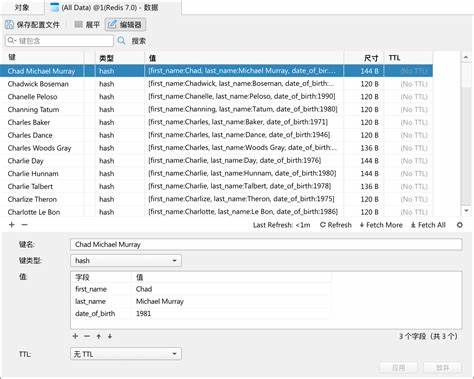
Task: Open the key type hash dropdown
Action: tap(126, 261)
